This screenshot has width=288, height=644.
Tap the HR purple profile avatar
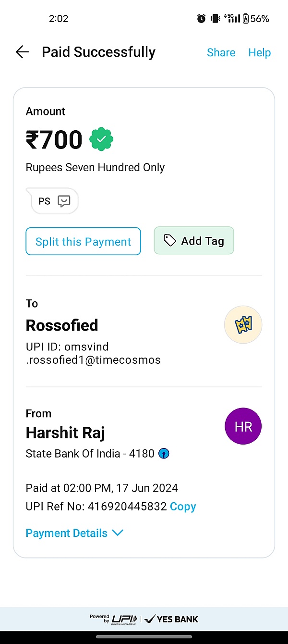click(x=243, y=426)
